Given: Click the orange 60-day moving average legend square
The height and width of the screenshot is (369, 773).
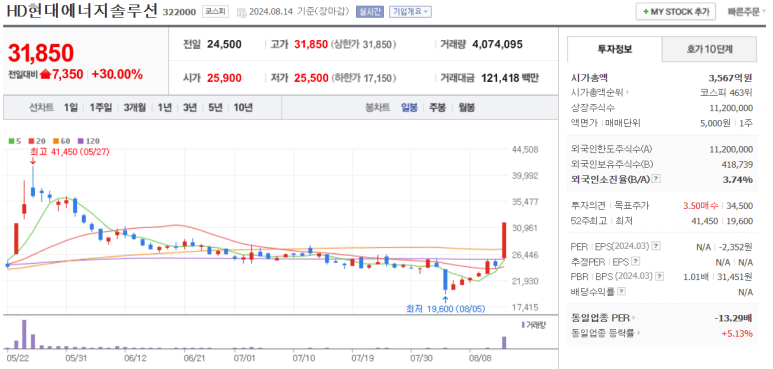Looking at the screenshot, I should [x=55, y=140].
